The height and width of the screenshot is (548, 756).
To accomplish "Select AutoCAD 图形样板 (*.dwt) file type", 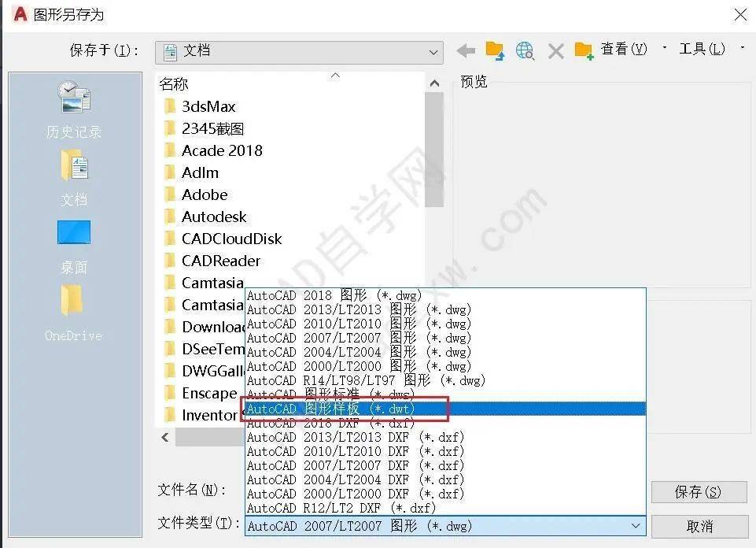I will (x=445, y=409).
